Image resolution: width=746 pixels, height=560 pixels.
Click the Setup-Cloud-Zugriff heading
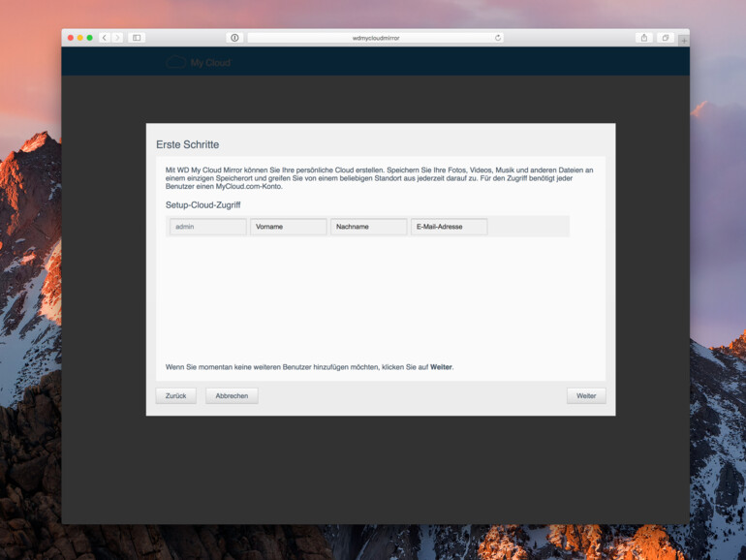pyautogui.click(x=202, y=205)
